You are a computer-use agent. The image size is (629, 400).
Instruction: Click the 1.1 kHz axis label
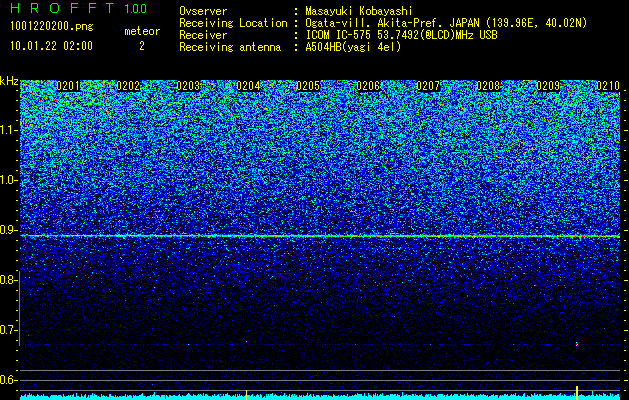tap(8, 130)
